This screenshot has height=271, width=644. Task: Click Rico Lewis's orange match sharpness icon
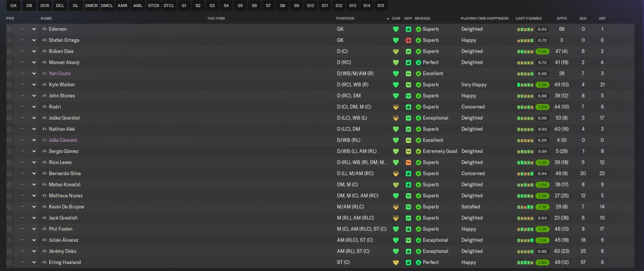tap(409, 162)
